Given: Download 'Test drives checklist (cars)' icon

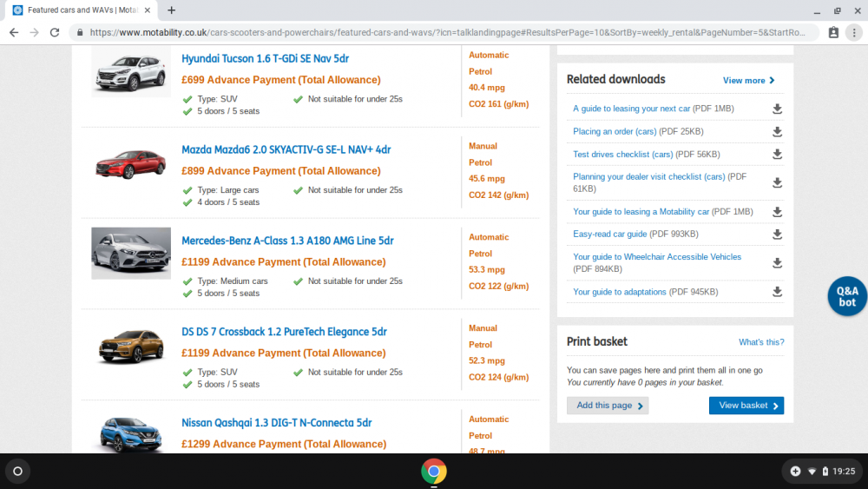Looking at the screenshot, I should pyautogui.click(x=777, y=154).
